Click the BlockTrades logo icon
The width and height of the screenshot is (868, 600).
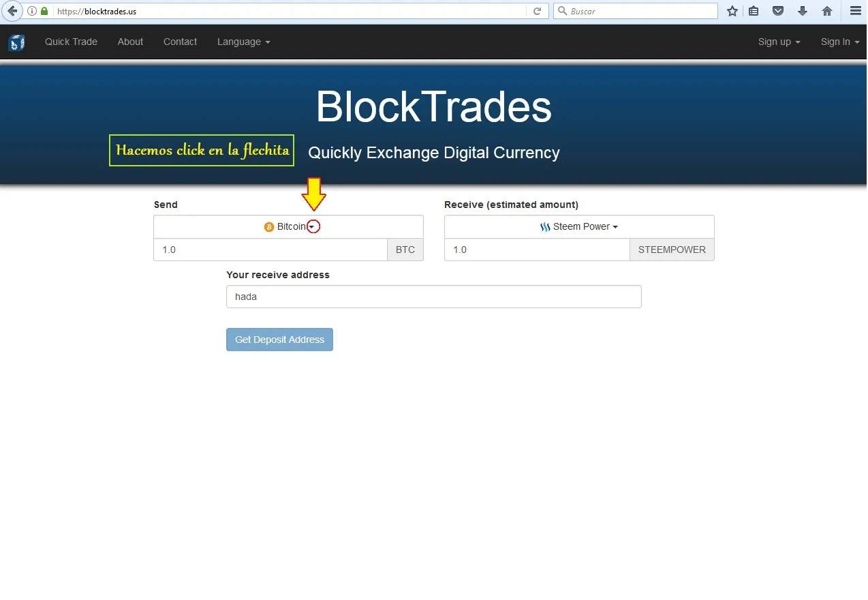16,42
